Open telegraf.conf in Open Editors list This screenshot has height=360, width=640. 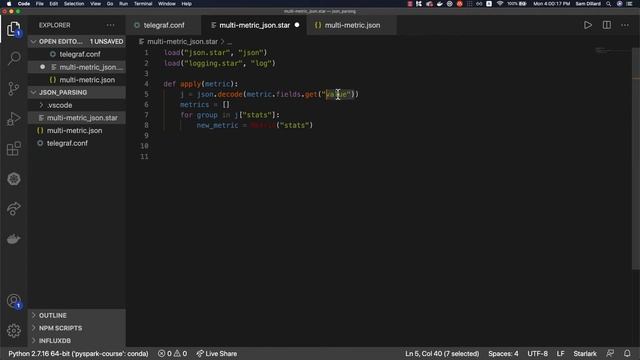(x=76, y=54)
